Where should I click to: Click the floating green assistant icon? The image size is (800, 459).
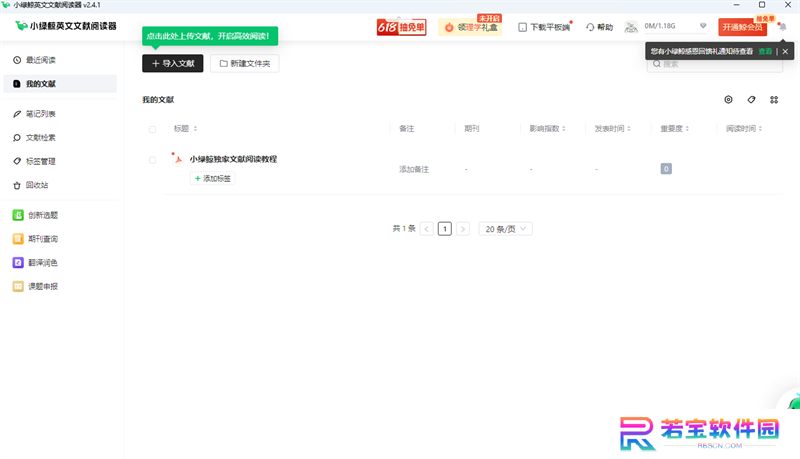(793, 404)
